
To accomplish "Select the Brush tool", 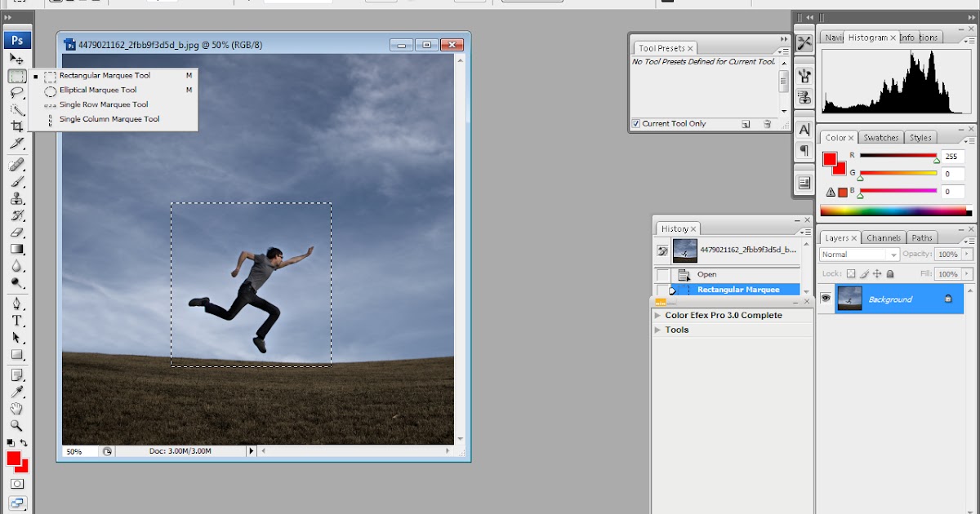I will (x=17, y=182).
